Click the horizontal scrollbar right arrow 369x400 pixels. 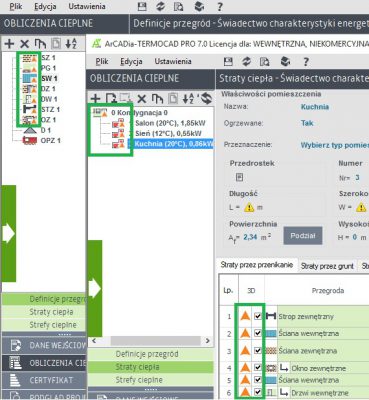[x=208, y=341]
